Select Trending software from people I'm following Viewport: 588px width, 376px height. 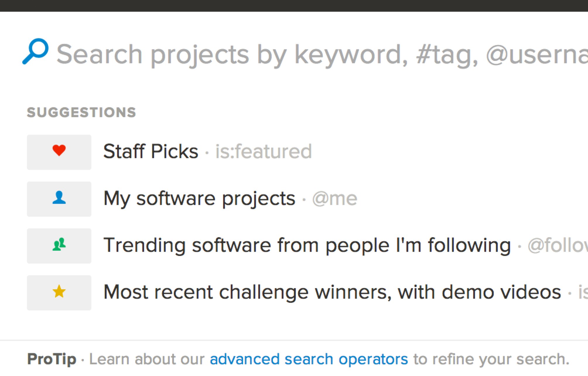coord(307,245)
